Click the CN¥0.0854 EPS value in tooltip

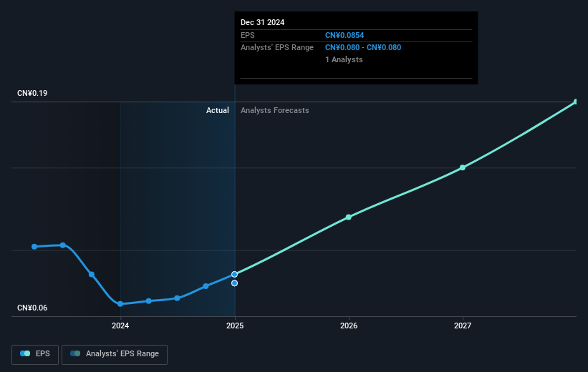pos(344,35)
